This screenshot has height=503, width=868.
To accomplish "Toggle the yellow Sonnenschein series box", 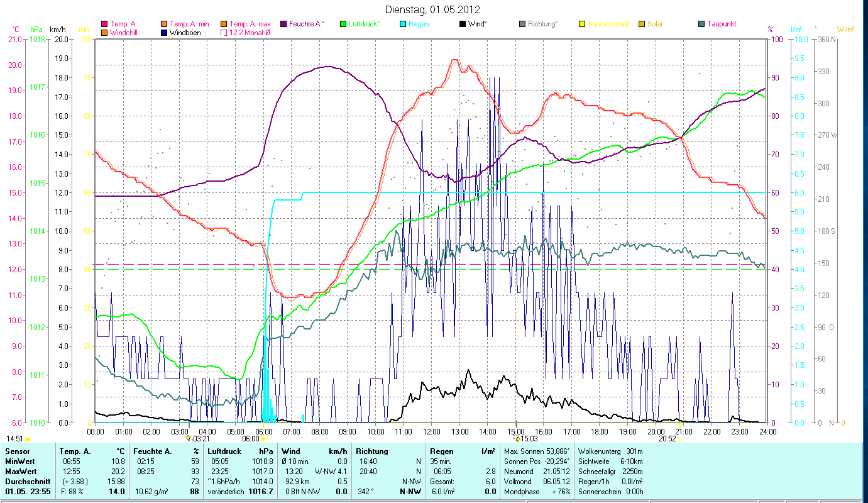I will 582,24.
